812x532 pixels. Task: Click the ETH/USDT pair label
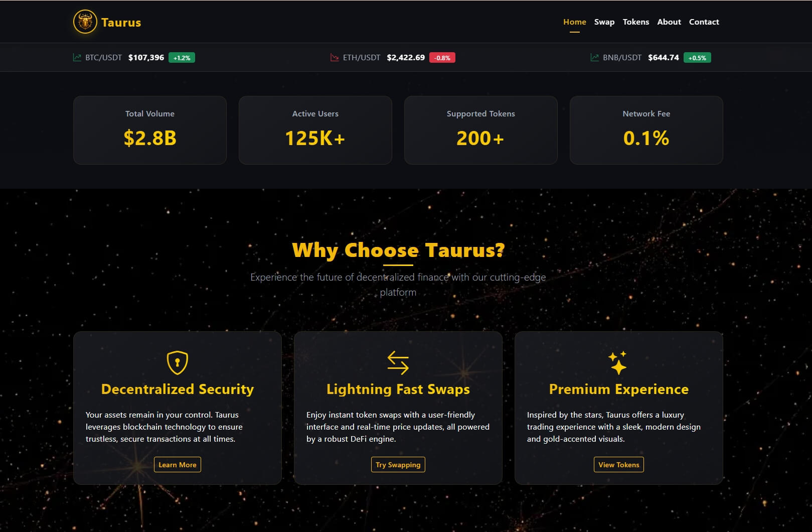pyautogui.click(x=362, y=58)
